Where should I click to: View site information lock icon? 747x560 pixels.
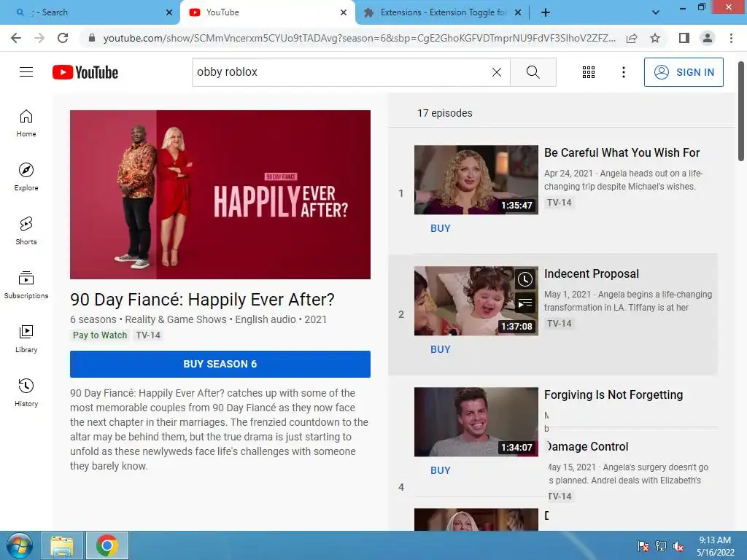92,38
